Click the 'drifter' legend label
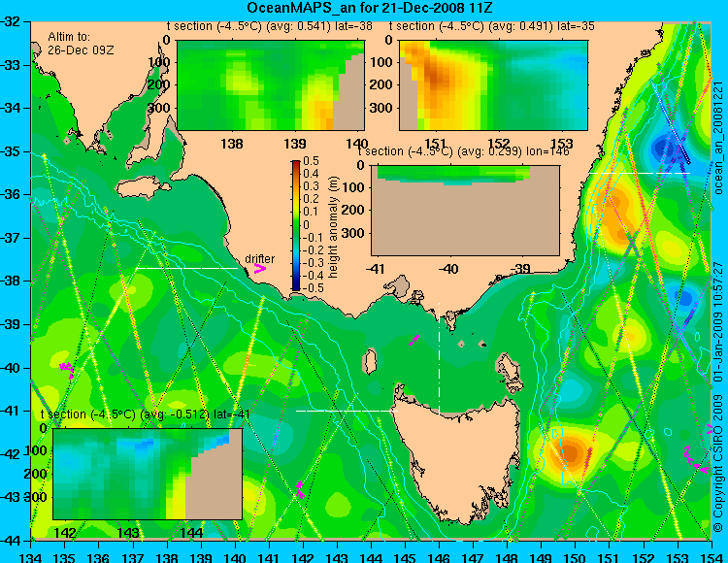 pos(259,259)
